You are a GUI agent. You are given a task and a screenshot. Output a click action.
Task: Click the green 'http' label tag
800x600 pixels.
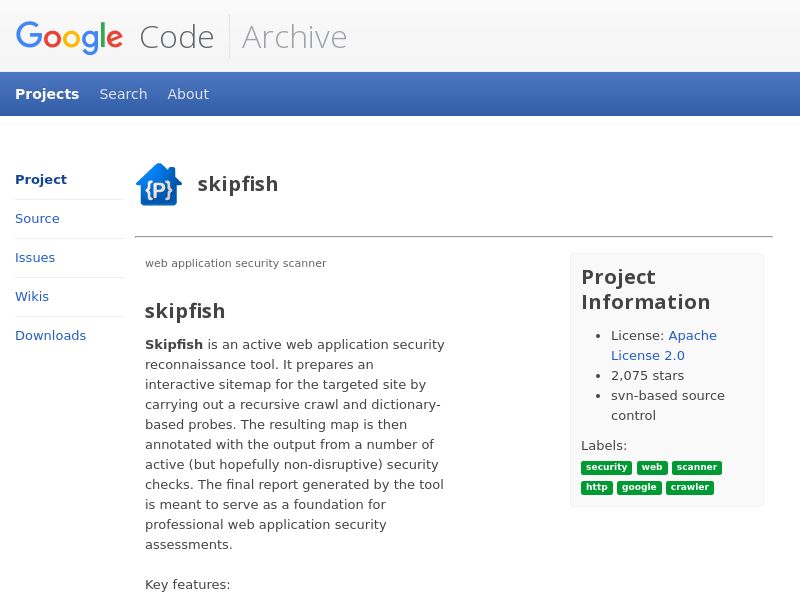597,488
